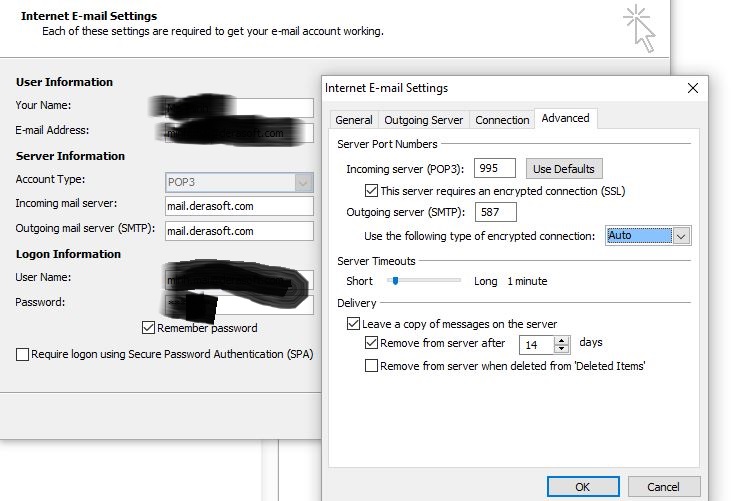This screenshot has height=501, width=737.
Task: Enable Remove when deleted from 'Deleted Items'
Action: click(x=372, y=366)
